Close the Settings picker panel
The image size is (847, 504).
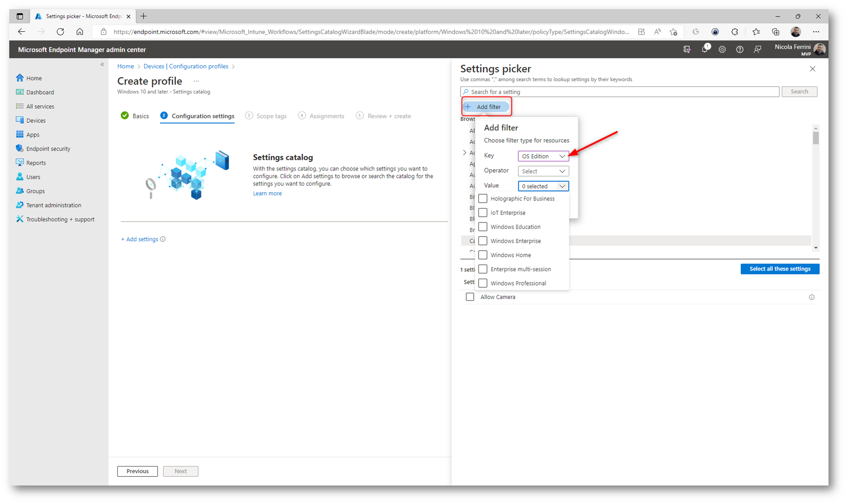[x=812, y=69]
